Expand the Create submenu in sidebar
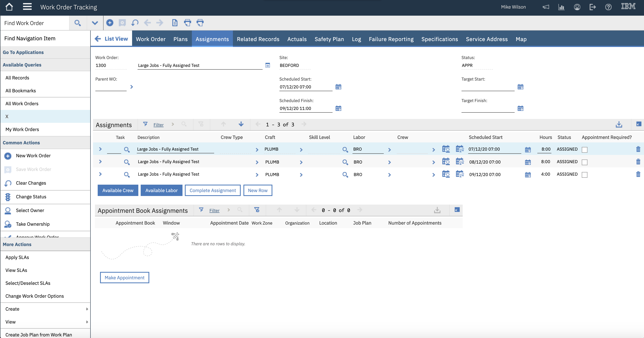The height and width of the screenshot is (338, 644). click(x=87, y=309)
